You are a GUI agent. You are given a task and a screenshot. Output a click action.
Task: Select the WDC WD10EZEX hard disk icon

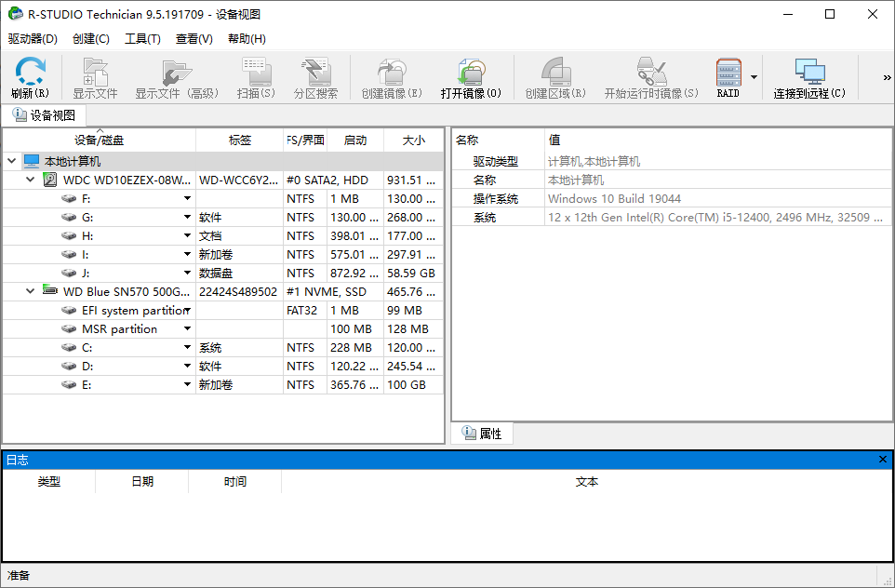[x=50, y=180]
